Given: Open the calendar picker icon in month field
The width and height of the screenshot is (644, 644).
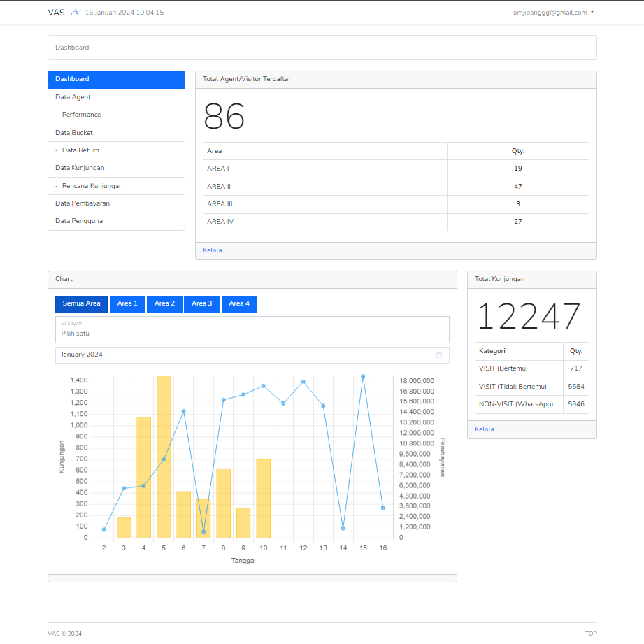Looking at the screenshot, I should click(439, 355).
